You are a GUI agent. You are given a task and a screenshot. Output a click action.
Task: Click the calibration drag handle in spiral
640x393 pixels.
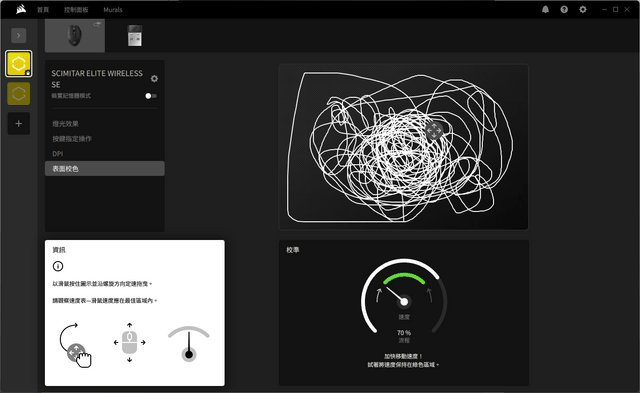(434, 131)
